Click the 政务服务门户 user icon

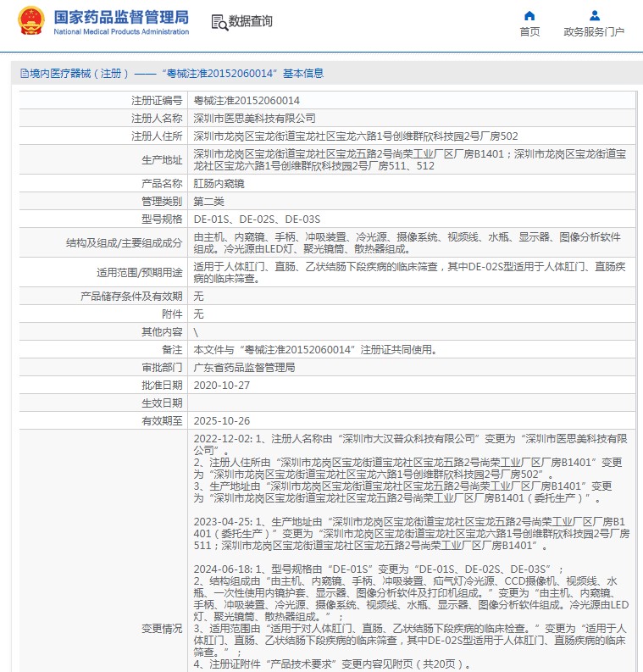point(594,16)
